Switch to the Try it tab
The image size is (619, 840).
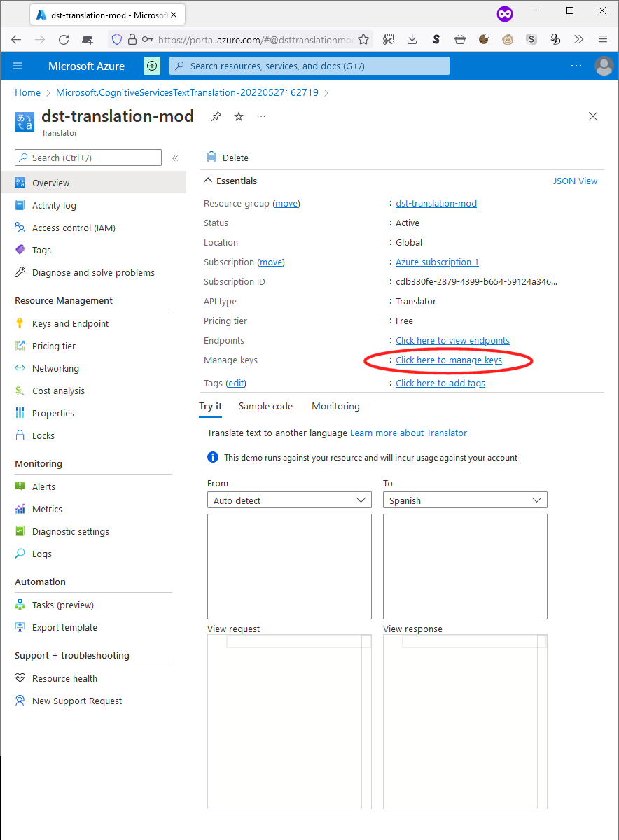[211, 406]
